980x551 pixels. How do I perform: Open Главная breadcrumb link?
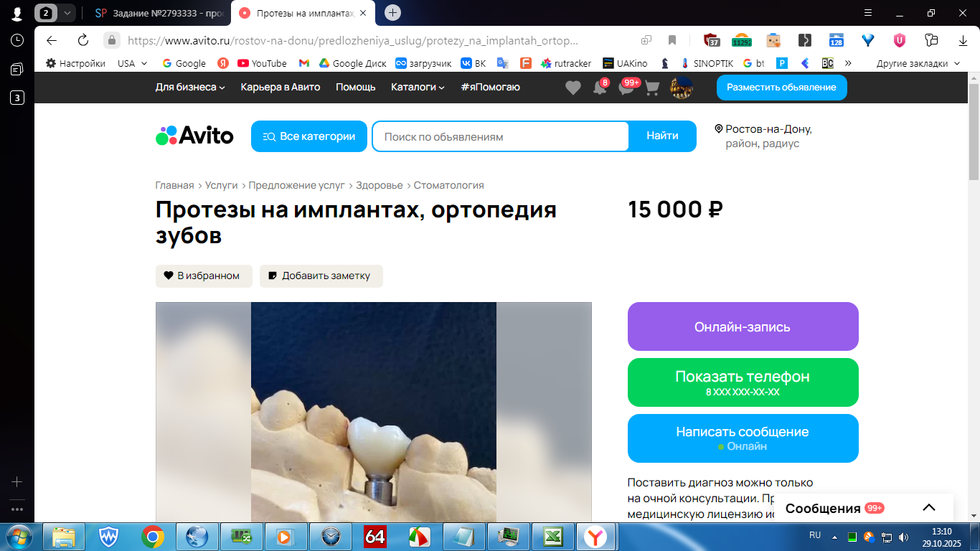pos(174,185)
